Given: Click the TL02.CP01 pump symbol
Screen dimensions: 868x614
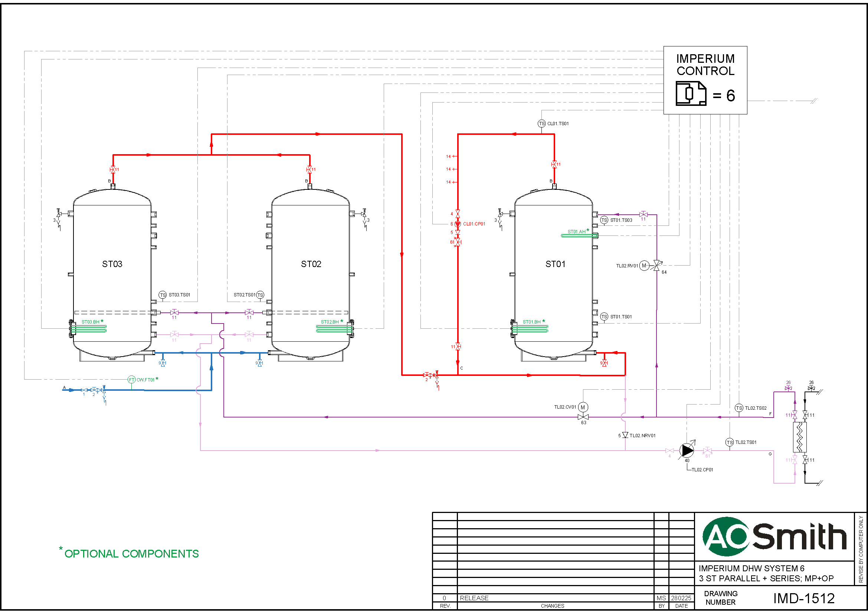Looking at the screenshot, I should 687,450.
